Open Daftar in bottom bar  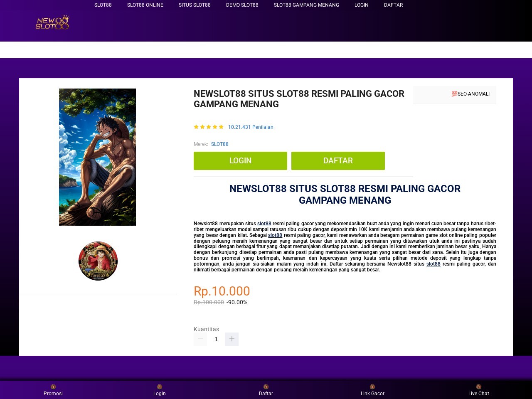(266, 390)
